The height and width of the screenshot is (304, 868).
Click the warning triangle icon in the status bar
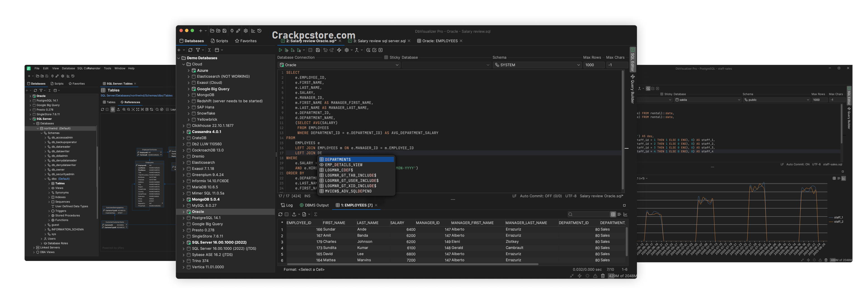click(x=595, y=276)
